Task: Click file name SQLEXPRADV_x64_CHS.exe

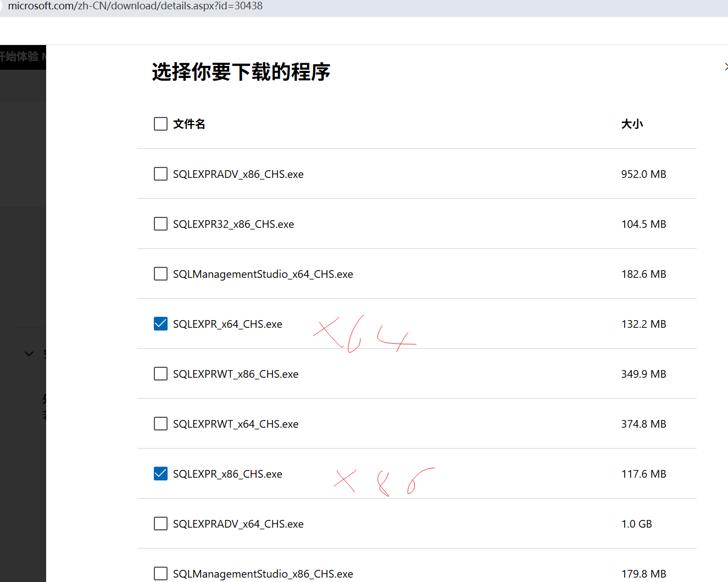Action: [238, 524]
